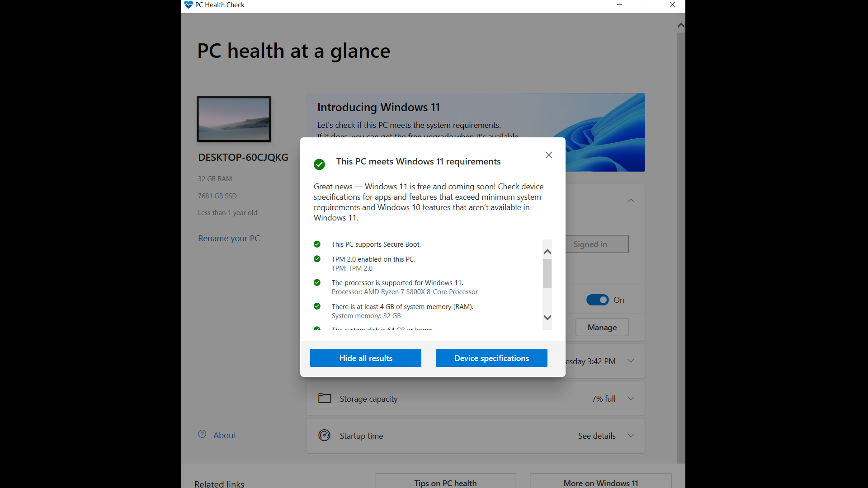This screenshot has height=488, width=868.
Task: Expand the recent activity section with chevron
Action: coord(631,361)
